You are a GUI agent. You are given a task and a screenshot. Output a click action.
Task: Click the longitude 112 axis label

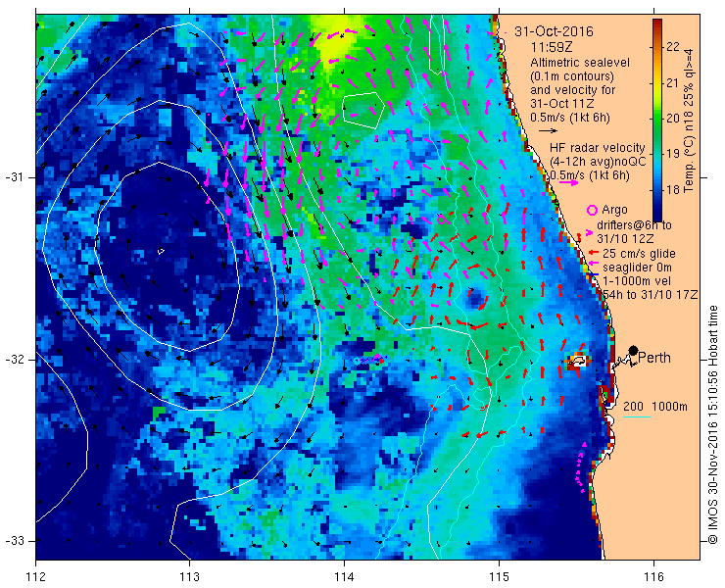pyautogui.click(x=36, y=577)
